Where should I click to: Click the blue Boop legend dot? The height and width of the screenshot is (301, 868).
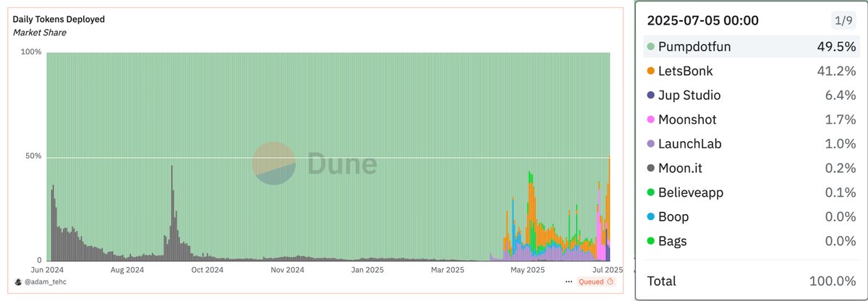pyautogui.click(x=651, y=216)
